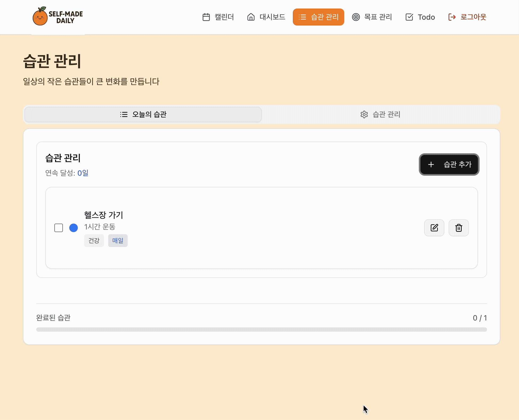The width and height of the screenshot is (519, 420).
Task: Click the 로그아웃 arrow icon
Action: click(452, 17)
